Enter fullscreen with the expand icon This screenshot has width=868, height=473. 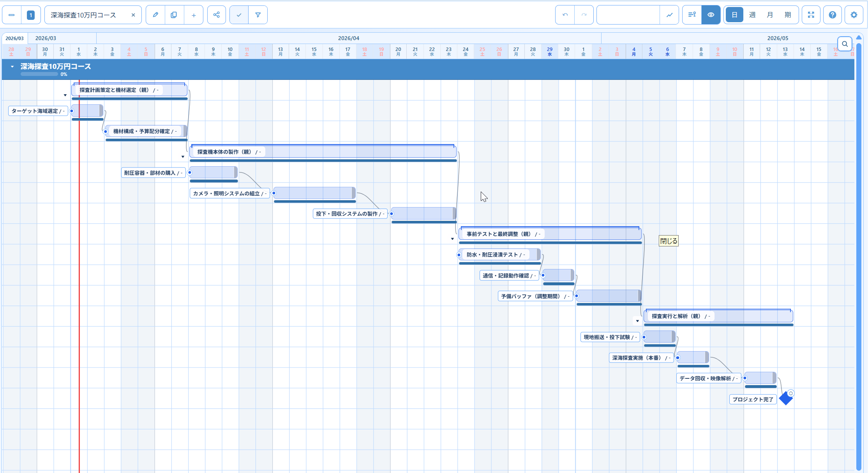coord(811,15)
